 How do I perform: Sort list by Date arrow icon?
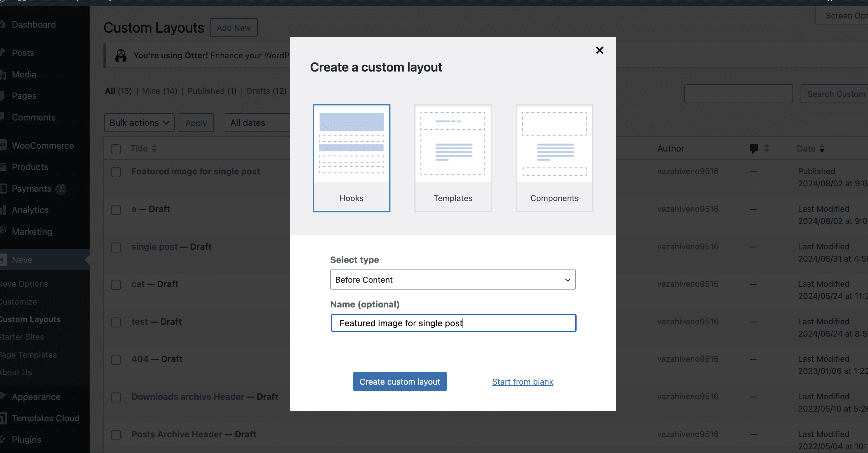[x=822, y=148]
